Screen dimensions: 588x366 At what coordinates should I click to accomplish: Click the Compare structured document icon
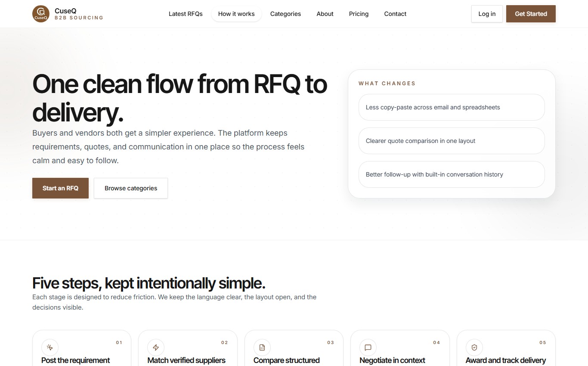(262, 347)
